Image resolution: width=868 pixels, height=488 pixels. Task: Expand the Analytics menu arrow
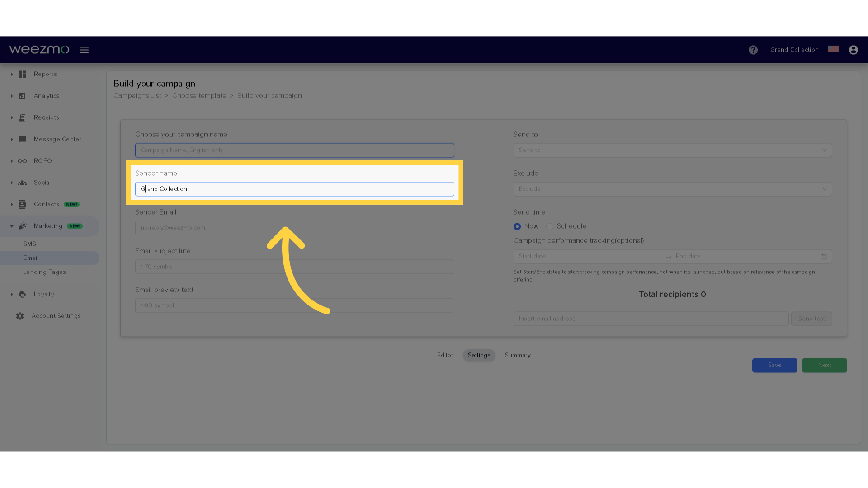12,96
